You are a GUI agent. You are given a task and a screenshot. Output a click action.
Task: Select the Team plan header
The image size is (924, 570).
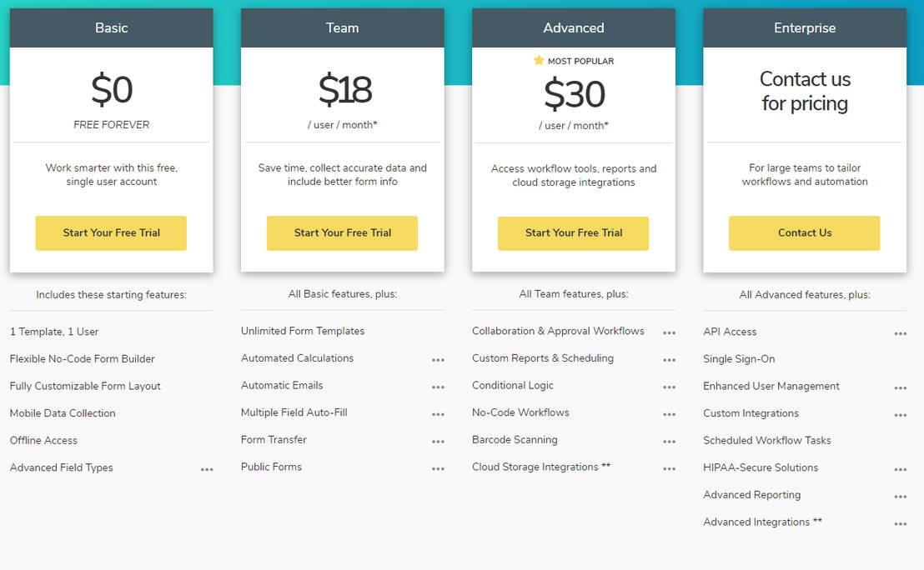point(342,27)
